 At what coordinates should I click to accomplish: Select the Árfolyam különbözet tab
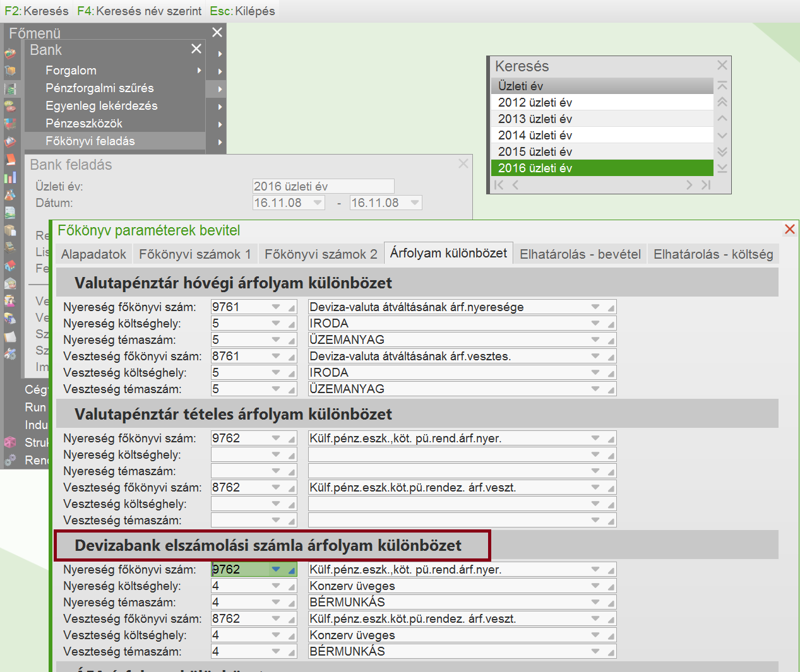pyautogui.click(x=448, y=253)
